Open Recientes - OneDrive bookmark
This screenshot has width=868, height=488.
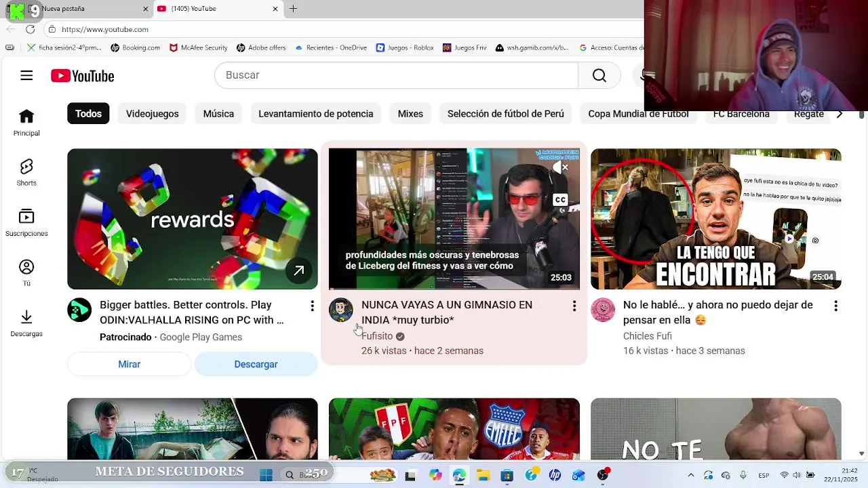(x=332, y=47)
